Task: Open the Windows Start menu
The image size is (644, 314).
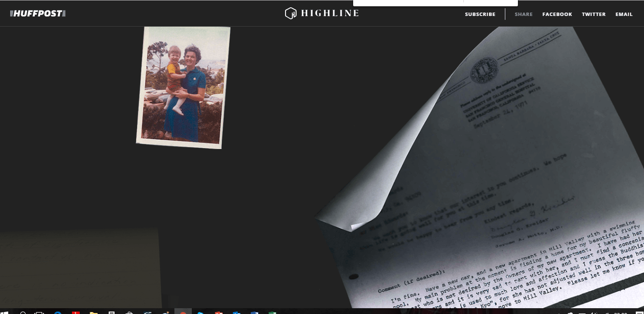Action: (5, 312)
